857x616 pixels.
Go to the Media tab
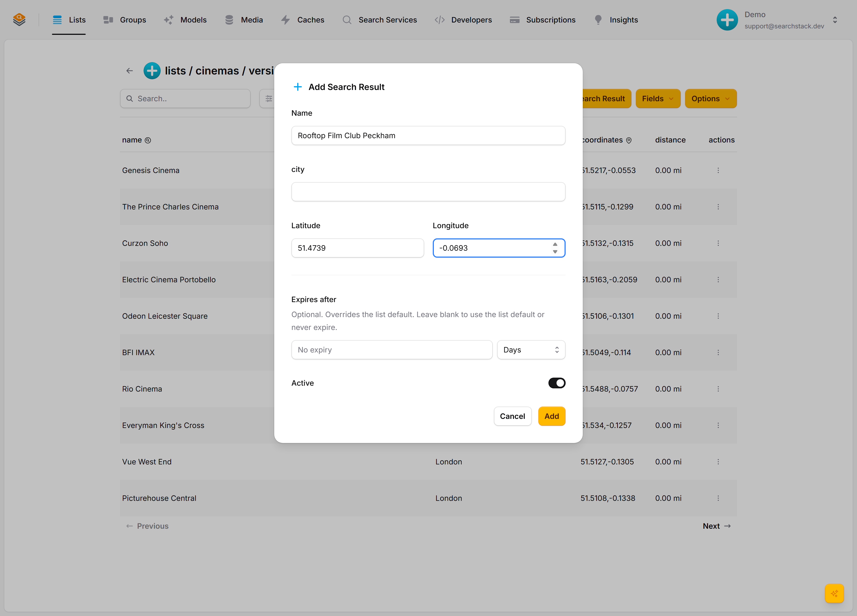pos(244,20)
